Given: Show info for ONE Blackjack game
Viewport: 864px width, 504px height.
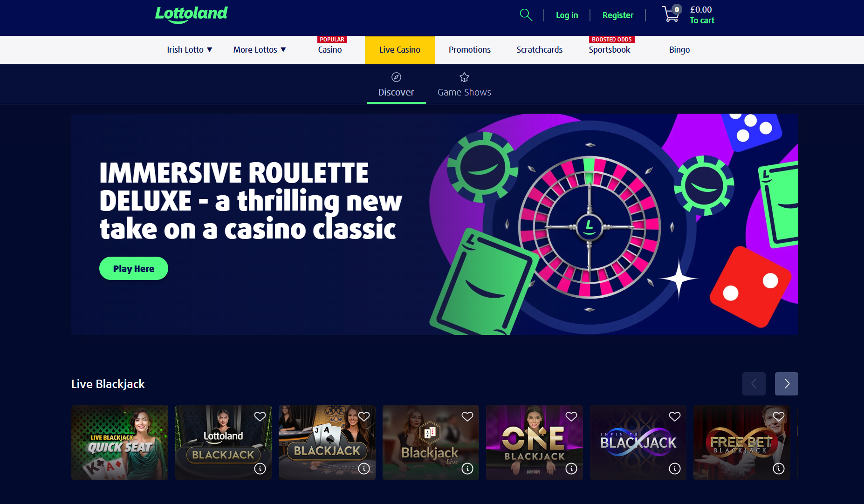Looking at the screenshot, I should coord(571,469).
